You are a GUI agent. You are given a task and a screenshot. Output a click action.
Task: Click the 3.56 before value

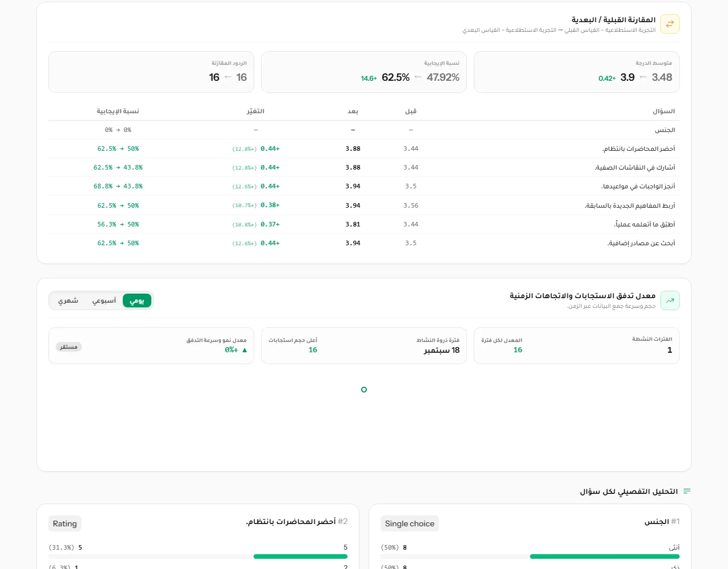[411, 205]
